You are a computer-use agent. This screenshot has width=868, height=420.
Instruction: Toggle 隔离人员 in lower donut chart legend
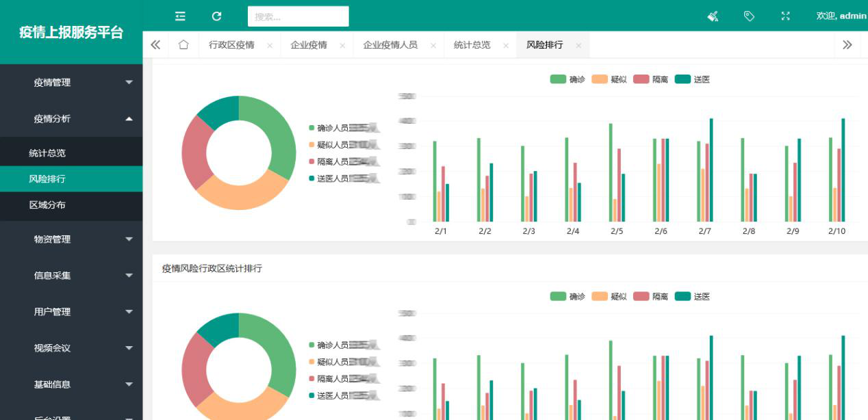[344, 379]
